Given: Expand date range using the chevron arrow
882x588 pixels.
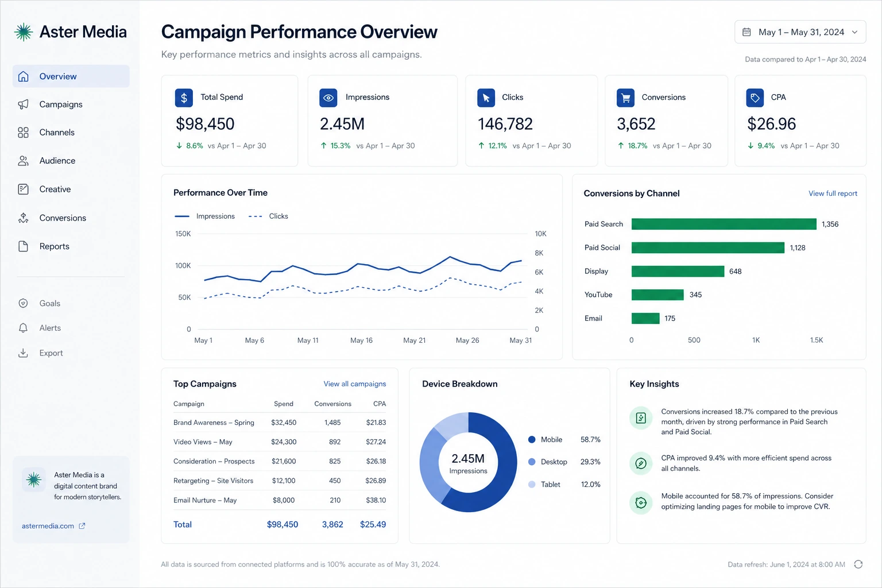Looking at the screenshot, I should click(854, 32).
